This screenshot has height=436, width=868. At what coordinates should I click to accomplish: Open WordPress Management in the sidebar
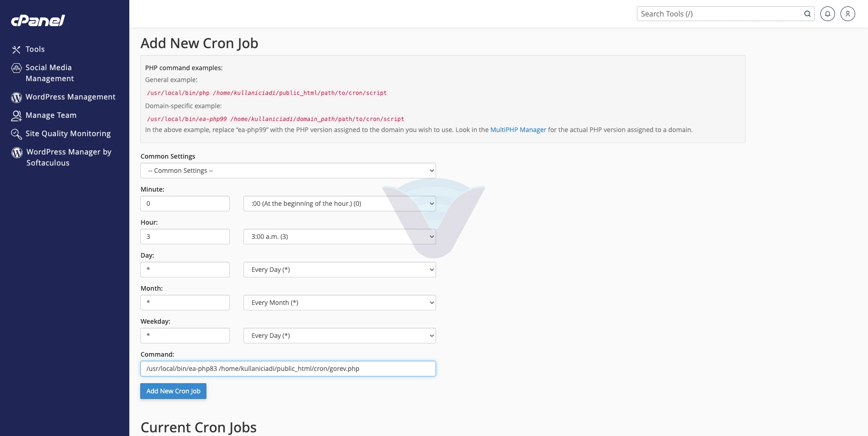click(x=71, y=97)
